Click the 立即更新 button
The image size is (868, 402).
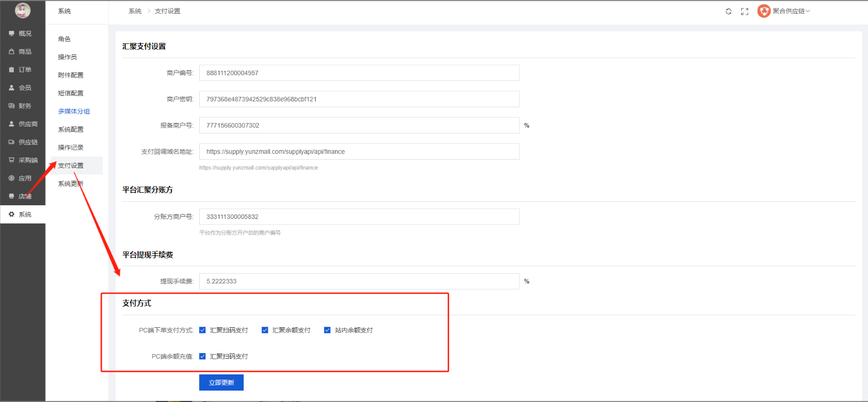[221, 383]
